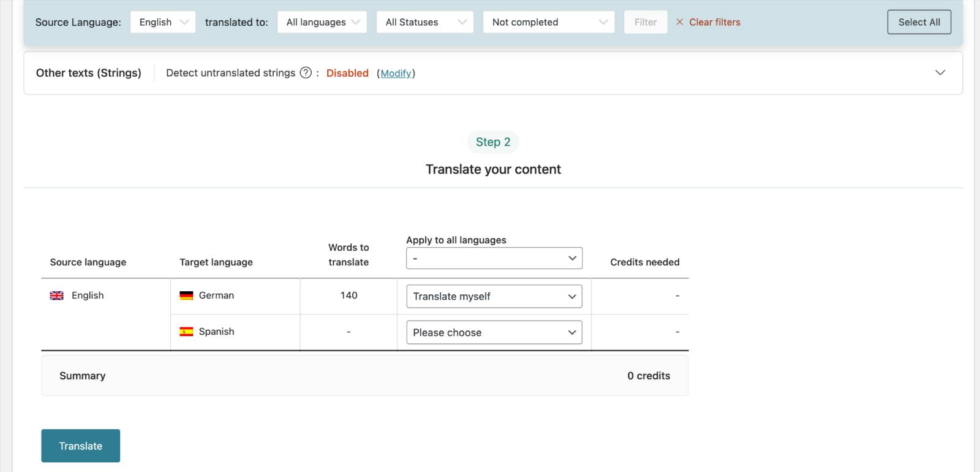Click the Disabled status text

pos(347,73)
